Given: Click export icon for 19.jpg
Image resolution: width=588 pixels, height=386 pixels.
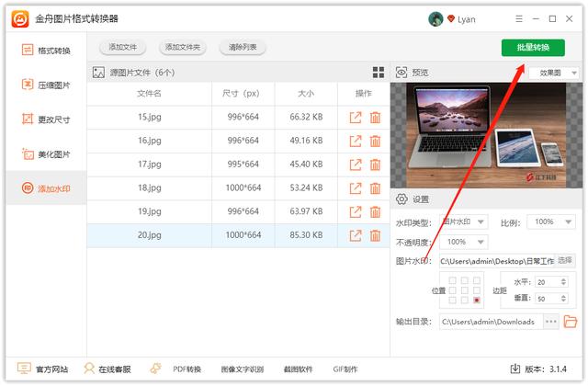Looking at the screenshot, I should pyautogui.click(x=356, y=211).
